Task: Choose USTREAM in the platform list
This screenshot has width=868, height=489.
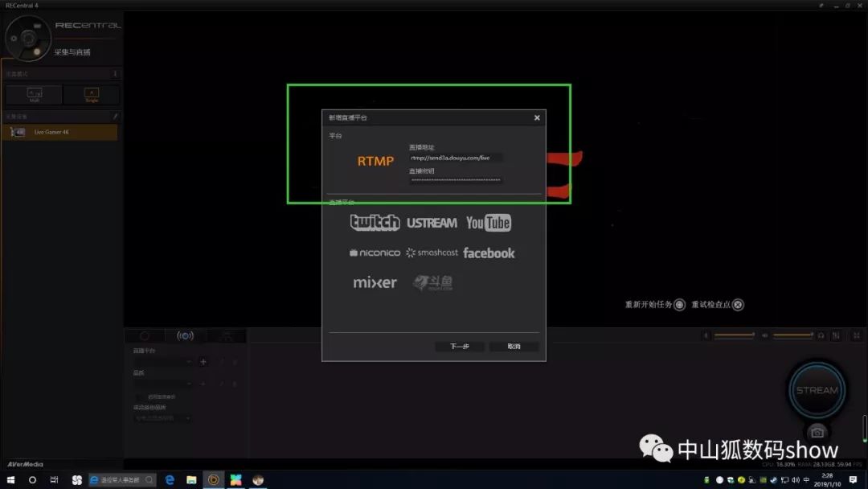Action: point(432,223)
